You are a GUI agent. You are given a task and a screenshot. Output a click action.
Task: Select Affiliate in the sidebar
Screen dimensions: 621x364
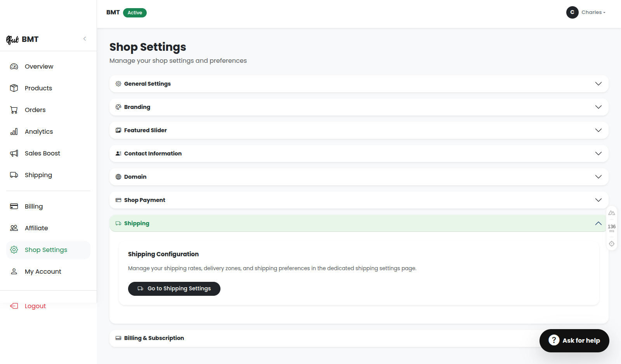(48, 228)
